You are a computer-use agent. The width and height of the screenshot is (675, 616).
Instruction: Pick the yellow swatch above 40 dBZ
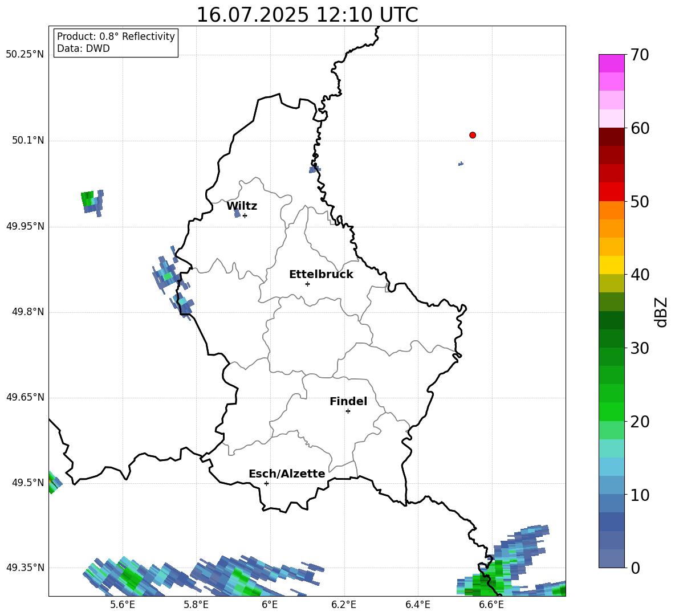click(611, 265)
